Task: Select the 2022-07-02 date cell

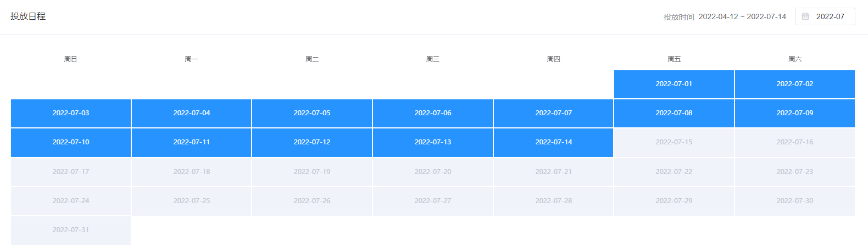Action: [x=795, y=84]
